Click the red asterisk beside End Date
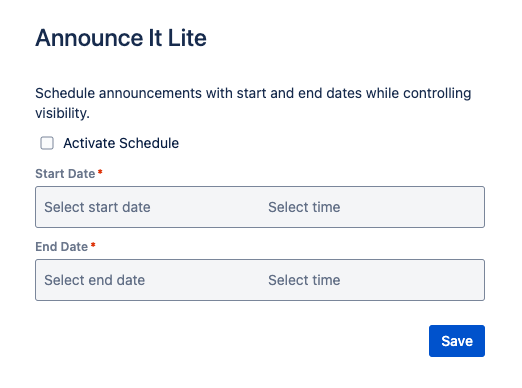Image resolution: width=522 pixels, height=388 pixels. pos(93,245)
